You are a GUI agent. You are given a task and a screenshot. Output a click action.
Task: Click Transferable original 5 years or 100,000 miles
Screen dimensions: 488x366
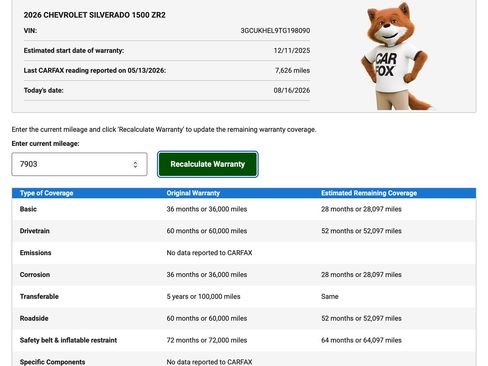point(203,296)
